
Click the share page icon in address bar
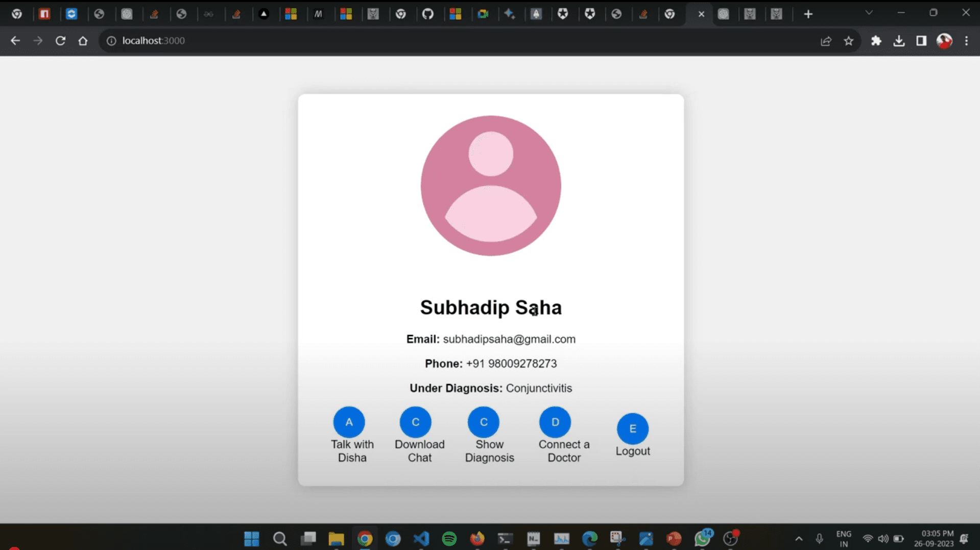coord(826,41)
